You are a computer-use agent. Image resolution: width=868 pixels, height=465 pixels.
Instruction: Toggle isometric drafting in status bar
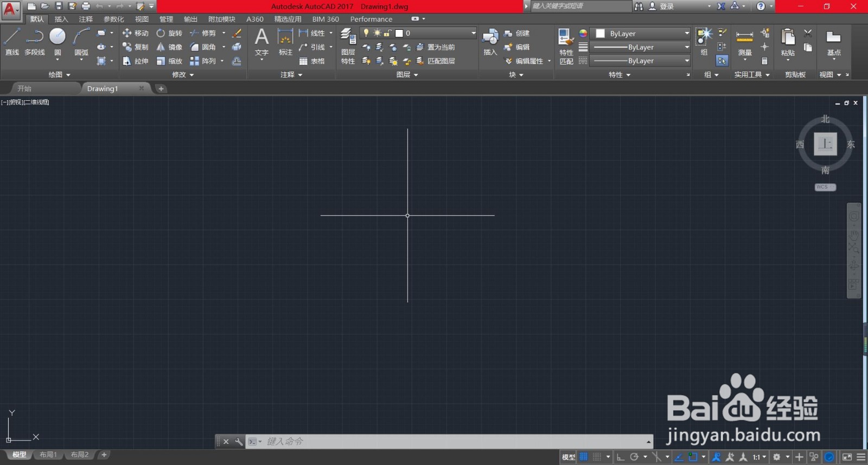(x=656, y=457)
